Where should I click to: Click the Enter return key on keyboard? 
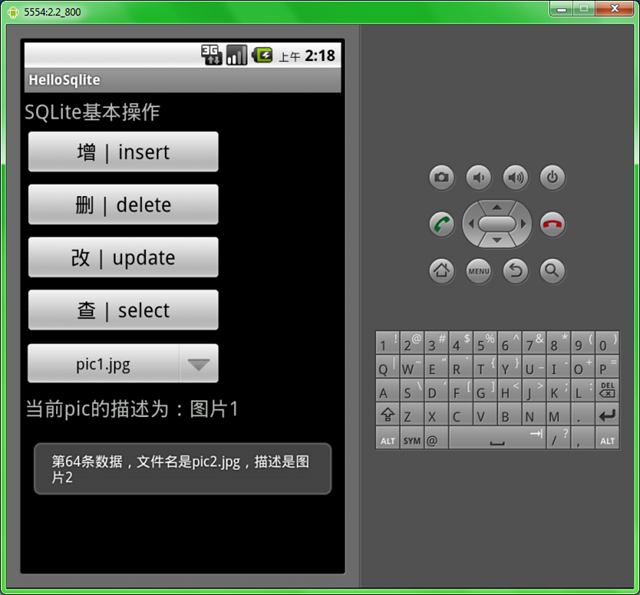[607, 415]
